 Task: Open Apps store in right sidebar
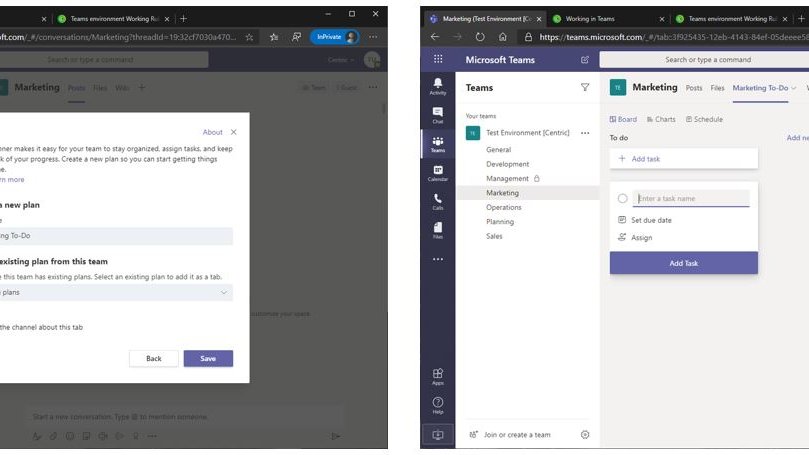pos(438,376)
